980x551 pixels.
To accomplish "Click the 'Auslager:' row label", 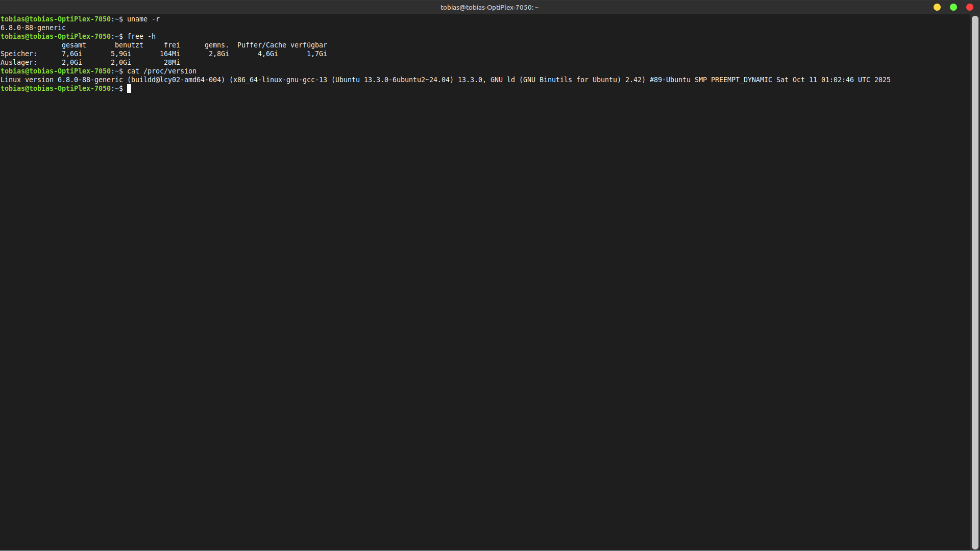I will coord(19,62).
